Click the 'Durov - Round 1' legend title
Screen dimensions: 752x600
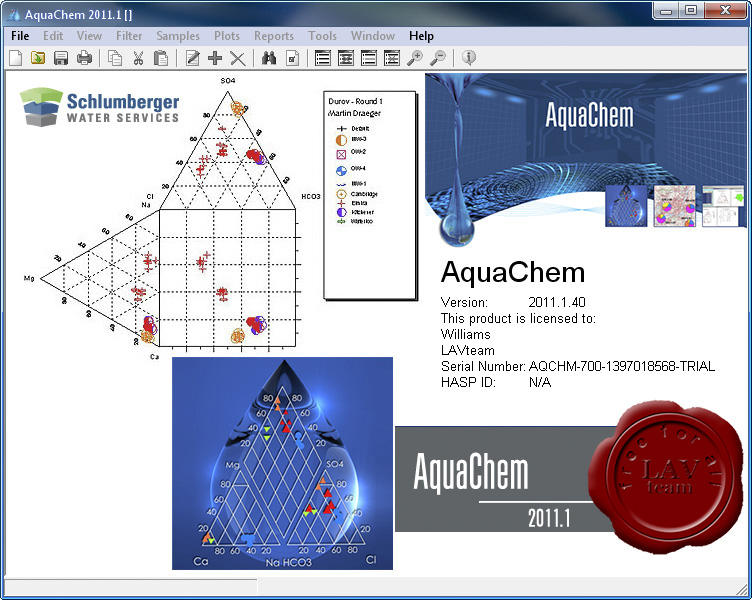pos(355,101)
